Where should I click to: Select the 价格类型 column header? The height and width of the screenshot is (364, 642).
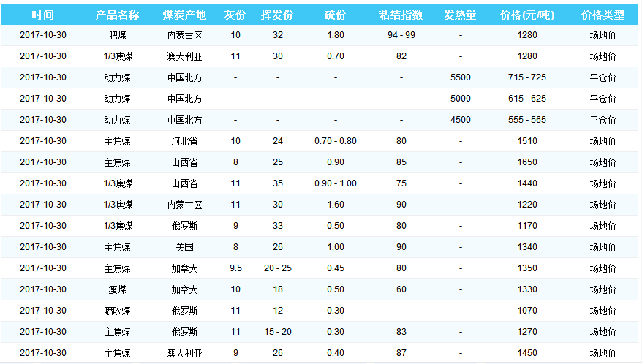coord(603,15)
